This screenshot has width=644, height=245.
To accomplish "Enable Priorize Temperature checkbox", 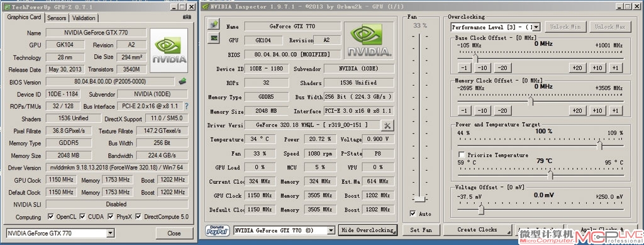I will click(x=462, y=155).
